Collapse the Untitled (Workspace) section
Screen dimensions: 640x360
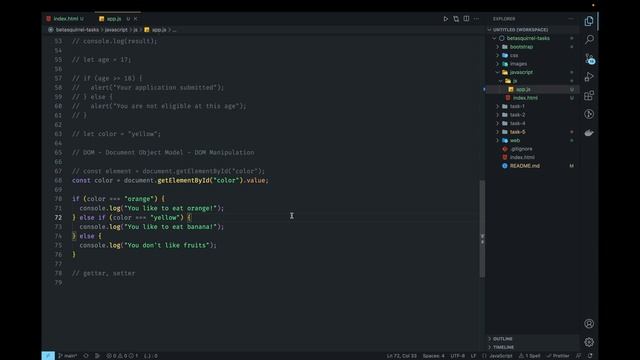532,29
